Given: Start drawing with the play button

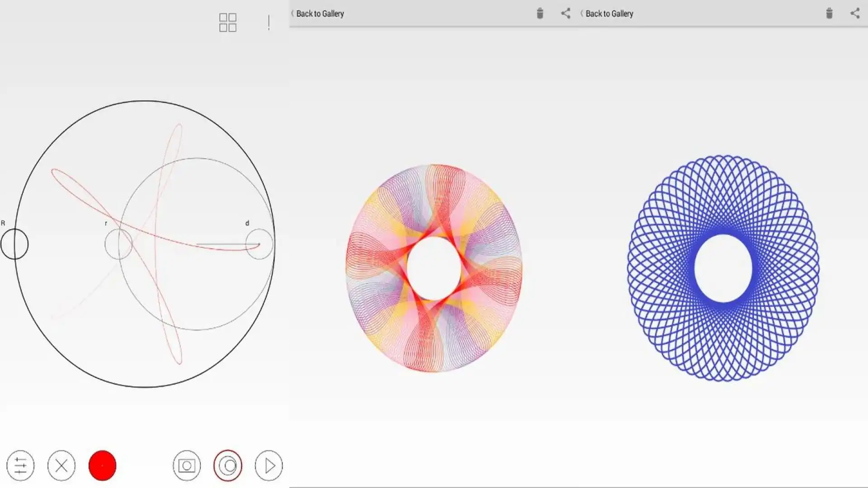Looking at the screenshot, I should [269, 465].
